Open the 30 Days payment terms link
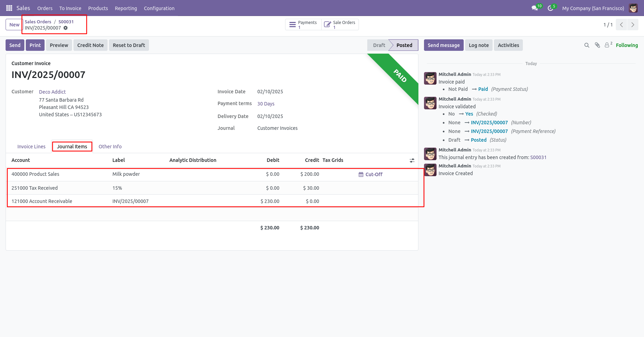Viewport: 644px width, 337px height. [x=266, y=104]
